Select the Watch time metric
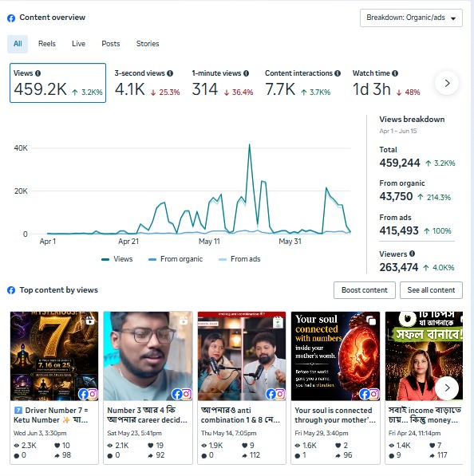This screenshot has width=474, height=476. pyautogui.click(x=386, y=83)
